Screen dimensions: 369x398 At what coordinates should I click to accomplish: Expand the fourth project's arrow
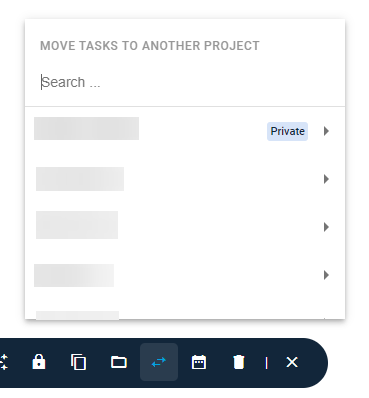pyautogui.click(x=326, y=275)
